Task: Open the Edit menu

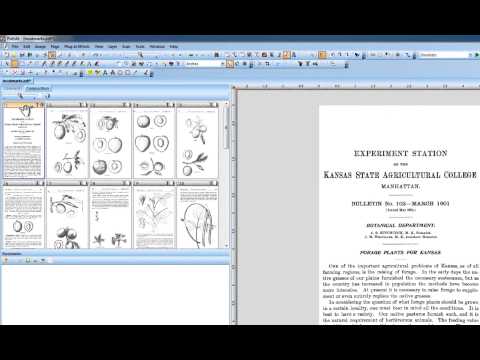Action: point(27,46)
